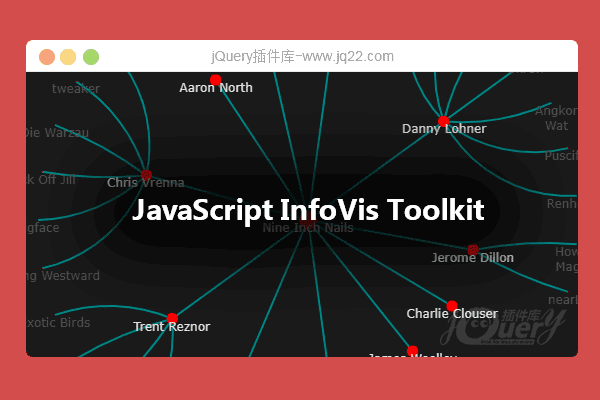The width and height of the screenshot is (600, 400).
Task: Click the green window button
Action: 91,57
